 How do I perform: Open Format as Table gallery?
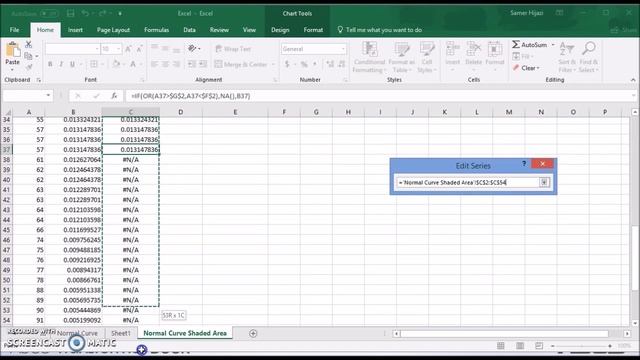point(401,57)
